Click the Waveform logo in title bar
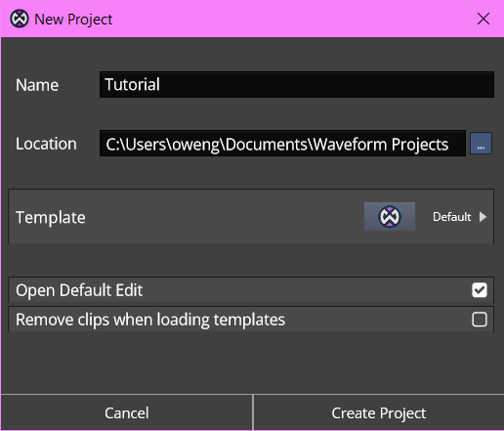 point(20,19)
